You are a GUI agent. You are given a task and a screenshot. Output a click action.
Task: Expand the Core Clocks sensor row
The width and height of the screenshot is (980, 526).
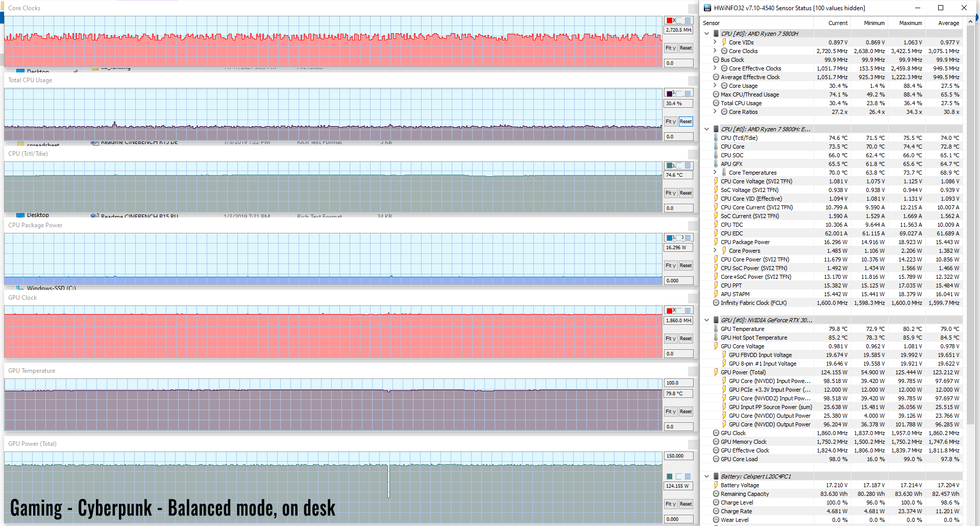715,51
